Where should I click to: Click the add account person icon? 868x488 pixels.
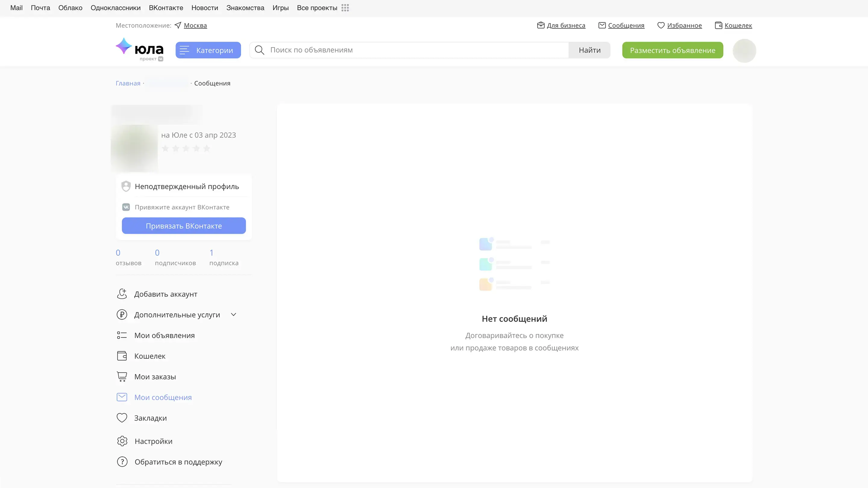(122, 294)
